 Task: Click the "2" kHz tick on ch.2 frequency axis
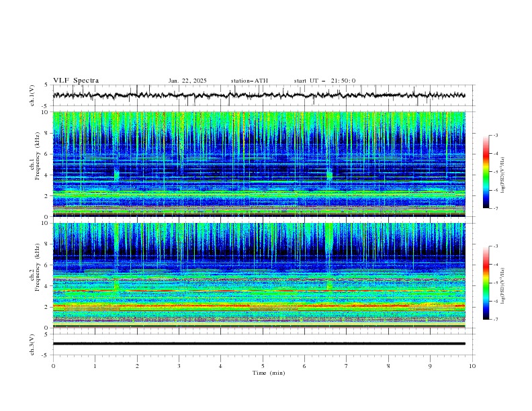pos(46,307)
